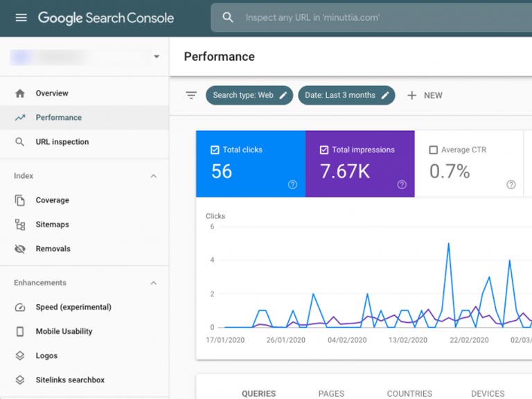Enable the Average CTR checkbox
The width and height of the screenshot is (532, 399).
pos(433,150)
